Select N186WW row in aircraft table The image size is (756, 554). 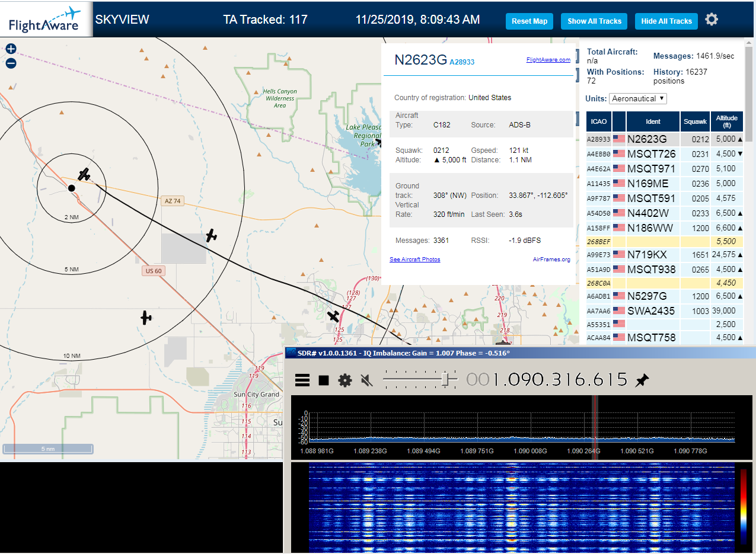[x=665, y=228]
